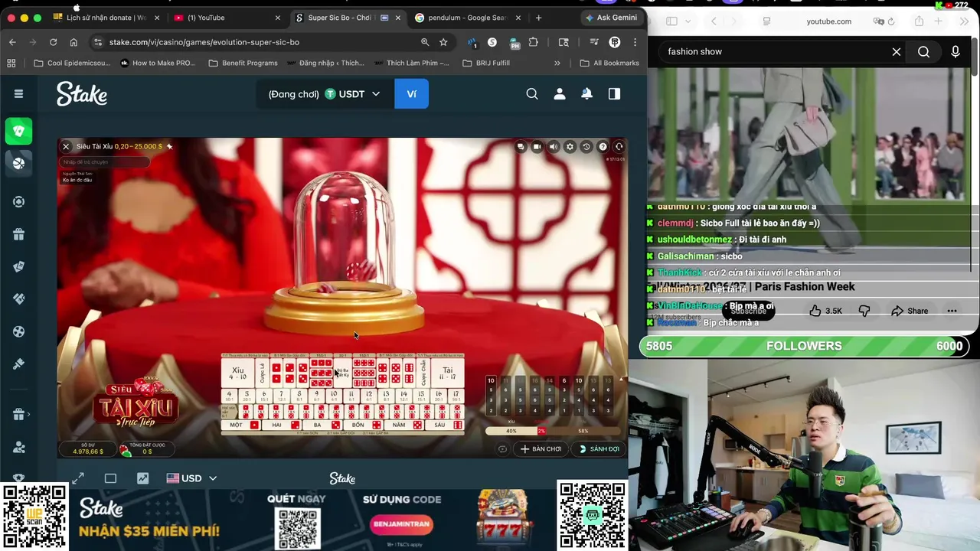Toggle the game video camera icon
Viewport: 980px width, 551px height.
click(x=537, y=147)
